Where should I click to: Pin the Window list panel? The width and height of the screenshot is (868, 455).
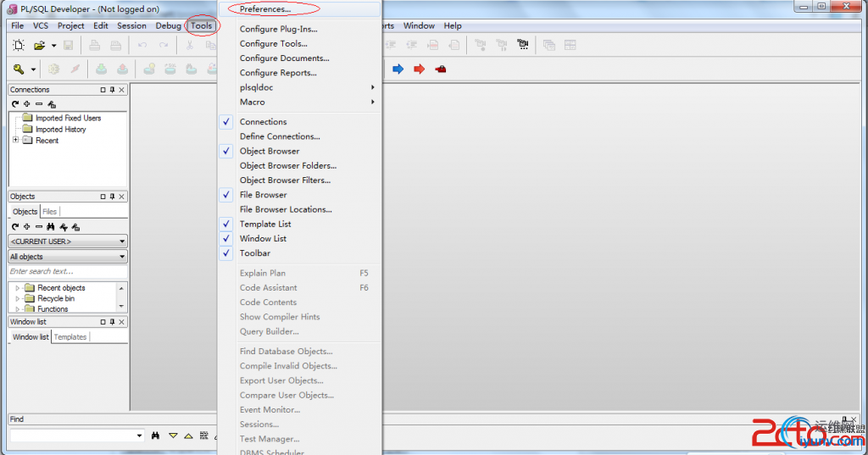click(113, 322)
